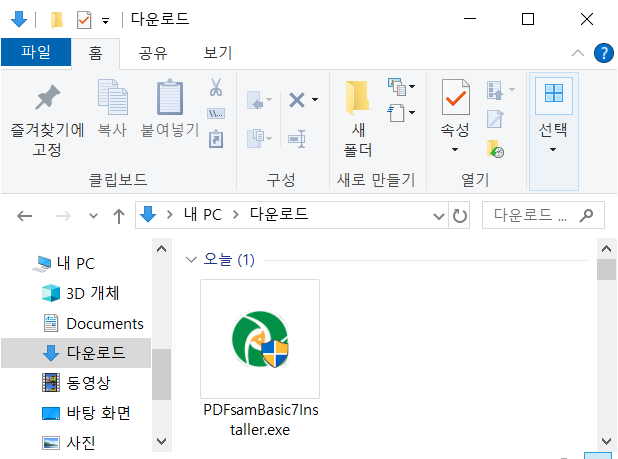Expand the 선택 dropdown arrow

pos(553,149)
